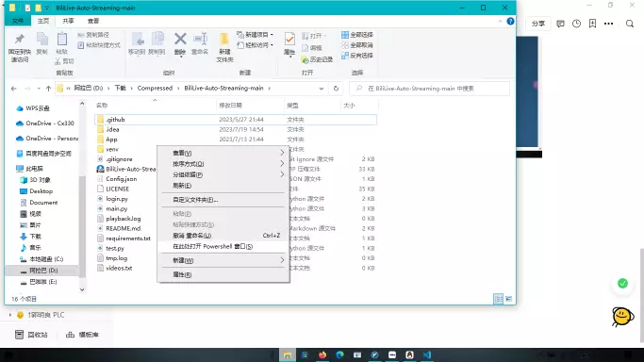Click the search box for BiliLive-Auto-Streaming-main
This screenshot has width=644, height=362.
click(x=429, y=89)
